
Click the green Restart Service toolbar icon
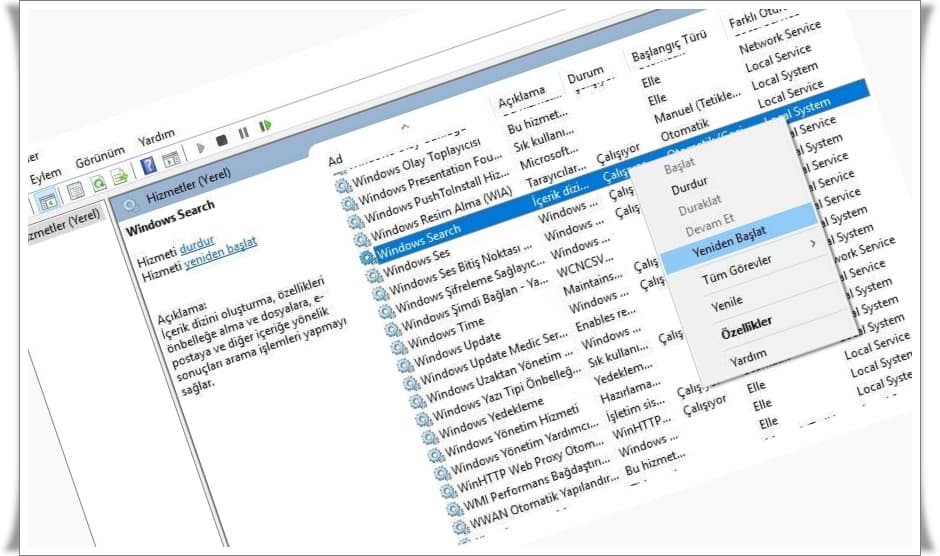[265, 125]
